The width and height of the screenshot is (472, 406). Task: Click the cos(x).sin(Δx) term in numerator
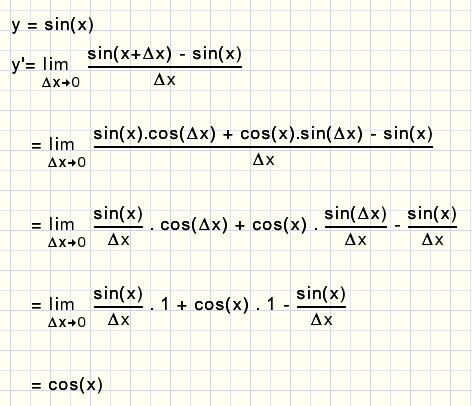[x=301, y=134]
